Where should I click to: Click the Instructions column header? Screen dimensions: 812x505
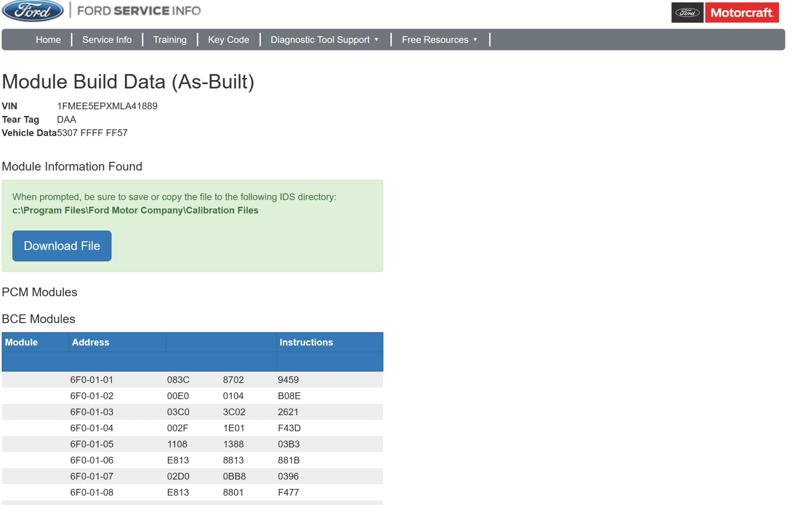click(x=306, y=342)
